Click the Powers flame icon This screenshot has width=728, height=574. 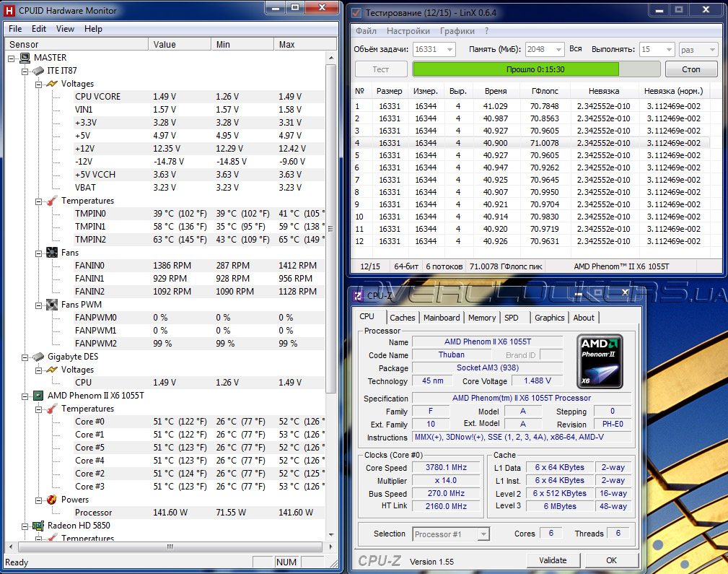click(x=52, y=500)
